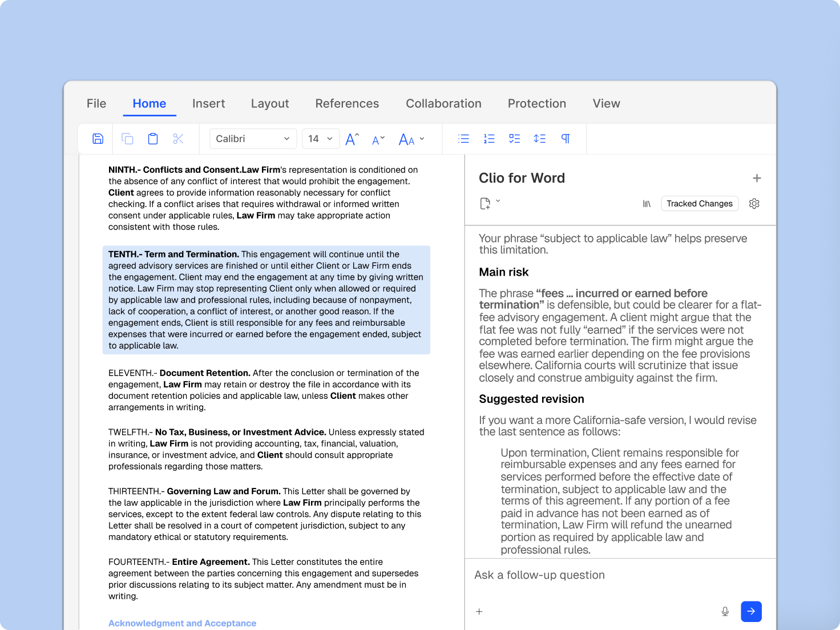The width and height of the screenshot is (840, 630).
Task: Click the "Entire Agreement." clause heading
Action: point(211,562)
